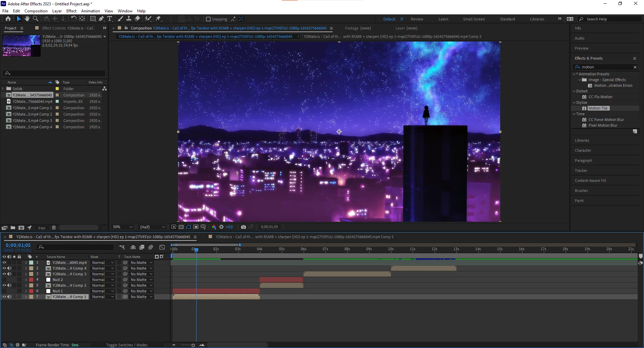Open the Graph Editor in the timeline
This screenshot has height=348, width=644.
tap(162, 247)
